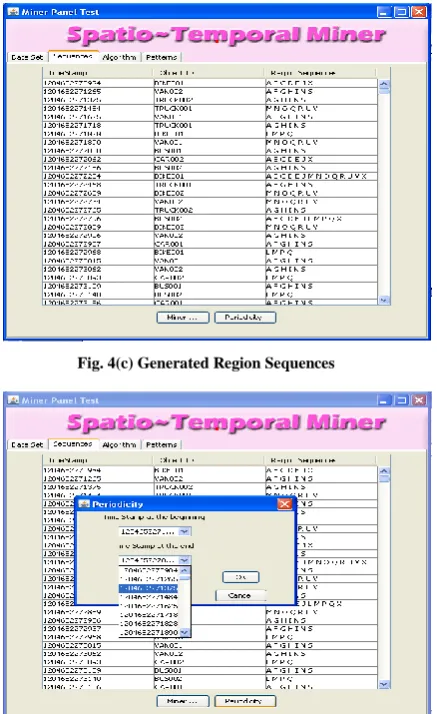Viewport: 437px width, 714px height.
Task: Close the Fig. 4(c) Miner Panel Test window
Action: [x=418, y=12]
